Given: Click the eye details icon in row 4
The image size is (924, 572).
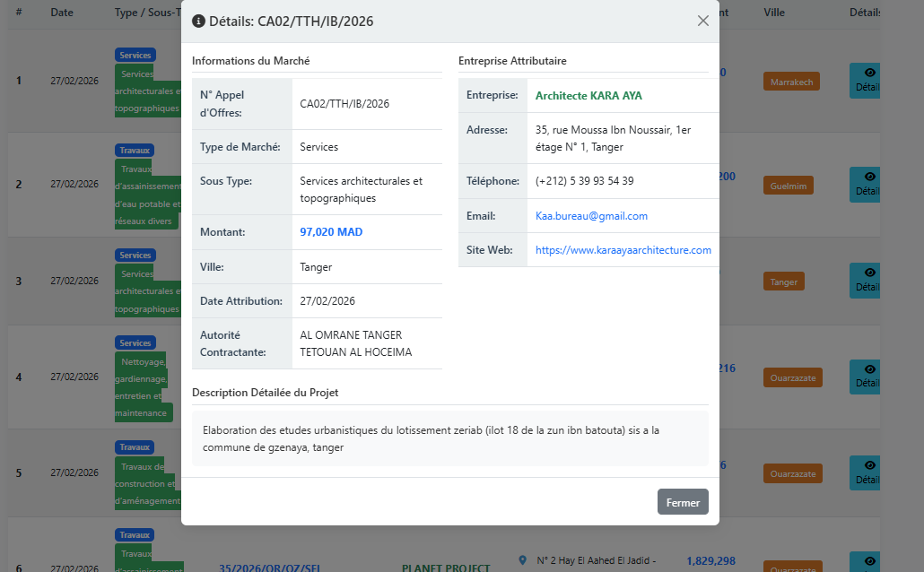Looking at the screenshot, I should pyautogui.click(x=868, y=368).
